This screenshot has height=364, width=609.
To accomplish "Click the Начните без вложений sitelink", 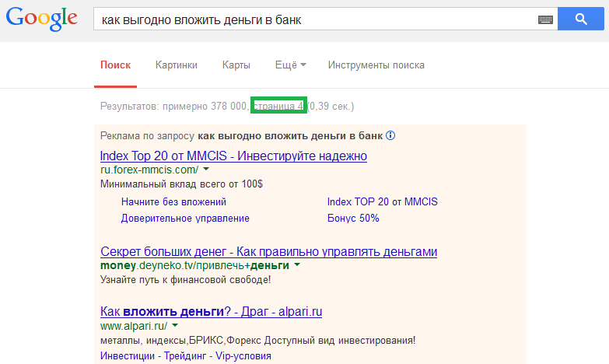I will [x=173, y=202].
